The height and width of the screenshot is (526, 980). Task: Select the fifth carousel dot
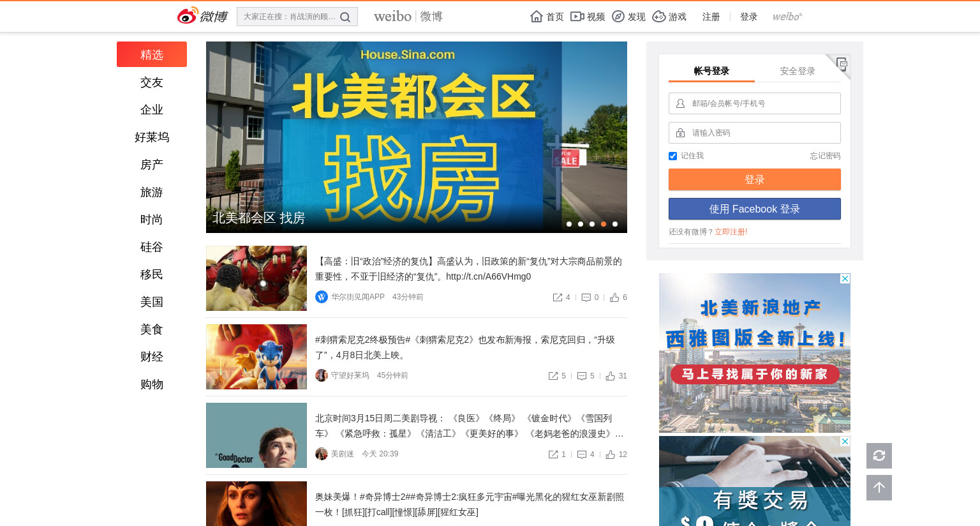[615, 224]
